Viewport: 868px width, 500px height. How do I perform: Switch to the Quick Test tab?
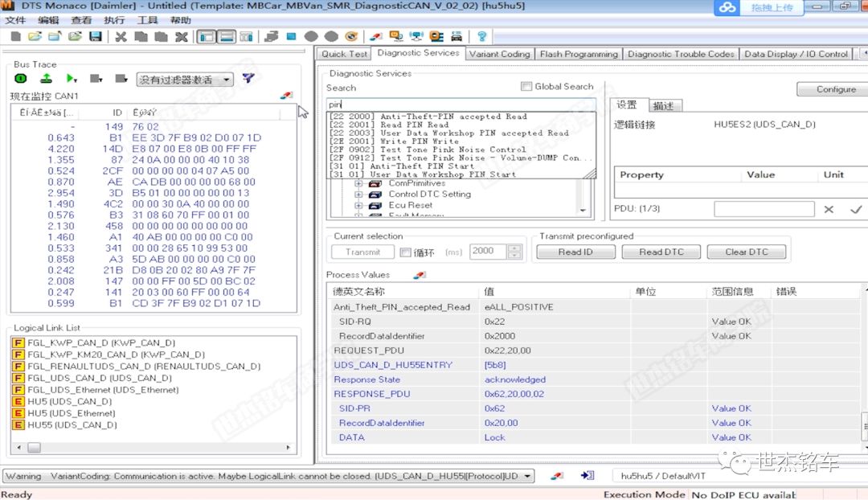344,54
